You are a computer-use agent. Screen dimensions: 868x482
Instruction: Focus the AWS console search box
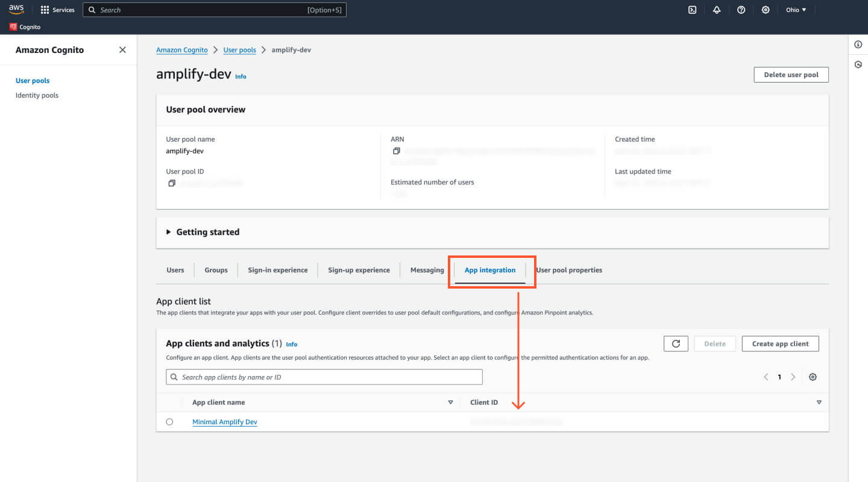click(x=215, y=10)
